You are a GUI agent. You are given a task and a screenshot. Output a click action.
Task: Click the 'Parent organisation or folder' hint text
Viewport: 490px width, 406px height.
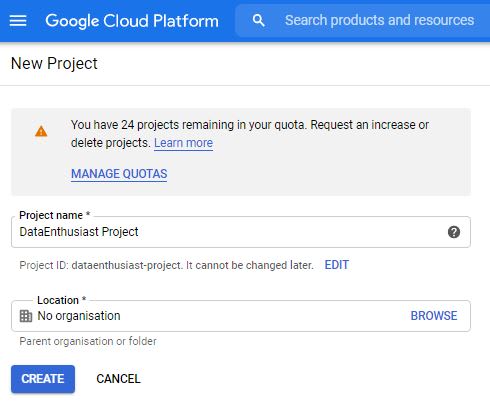[88, 341]
